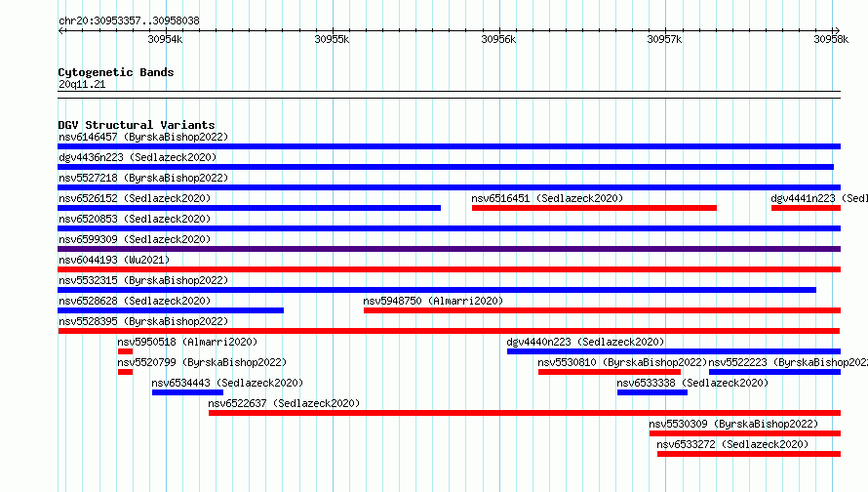The image size is (868, 492).
Task: Select the nsv6526152 (Sedlazeck2020) label
Action: (x=135, y=198)
